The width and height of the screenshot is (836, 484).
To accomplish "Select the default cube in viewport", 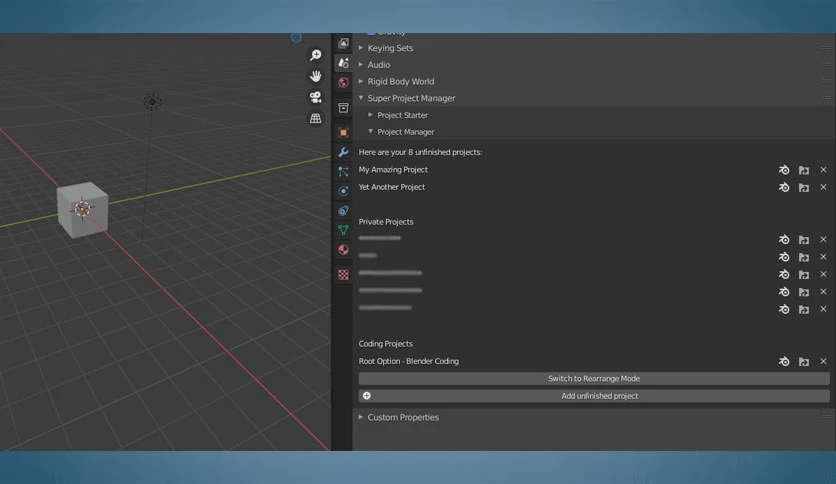I will pyautogui.click(x=83, y=209).
